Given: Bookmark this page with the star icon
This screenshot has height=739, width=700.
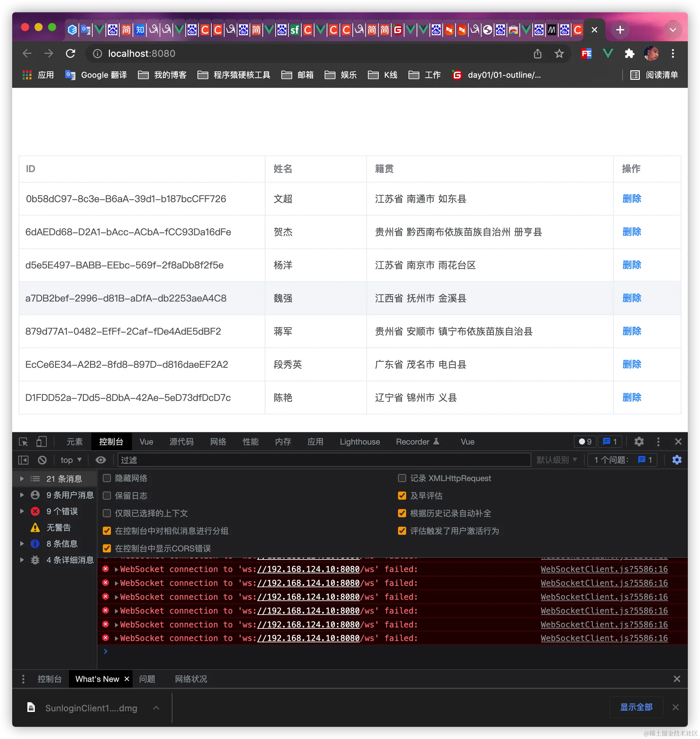Looking at the screenshot, I should point(559,54).
